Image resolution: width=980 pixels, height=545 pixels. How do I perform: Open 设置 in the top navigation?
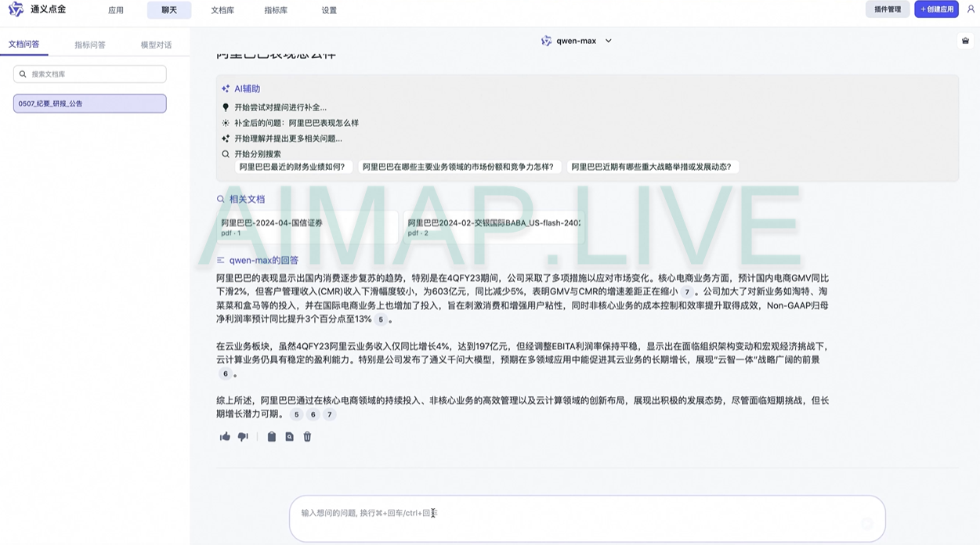[x=329, y=10]
